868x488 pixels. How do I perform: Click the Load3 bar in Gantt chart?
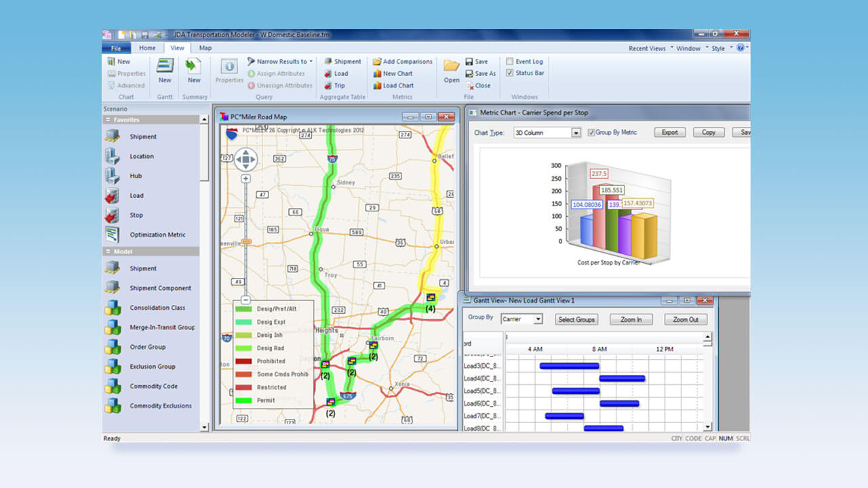click(x=570, y=366)
